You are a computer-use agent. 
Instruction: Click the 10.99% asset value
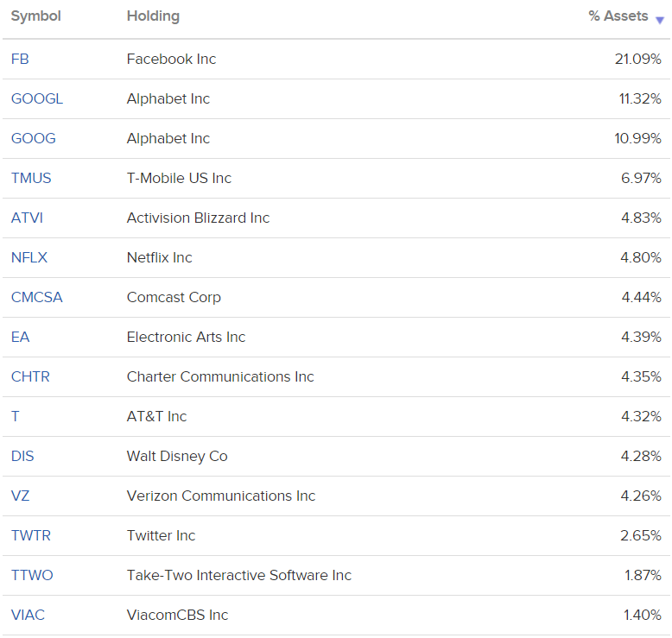637,138
